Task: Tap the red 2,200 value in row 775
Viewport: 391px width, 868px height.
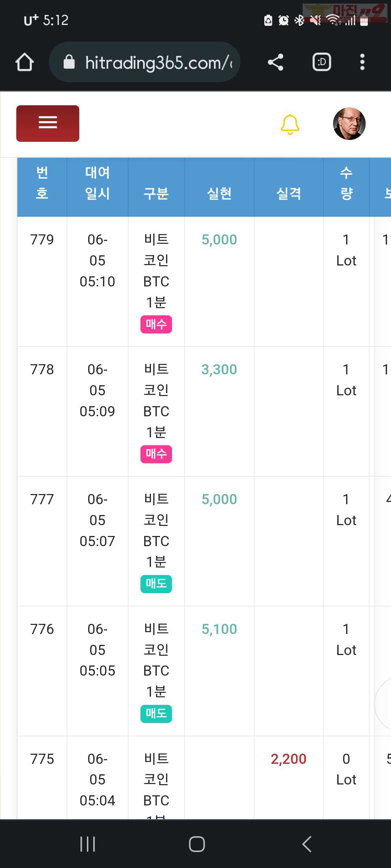Action: (x=289, y=759)
